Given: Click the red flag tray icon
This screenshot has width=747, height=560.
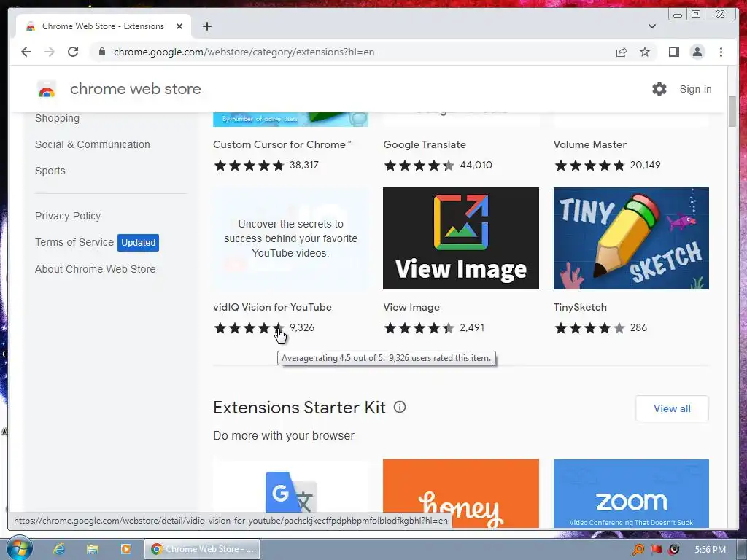Looking at the screenshot, I should coord(657,550).
